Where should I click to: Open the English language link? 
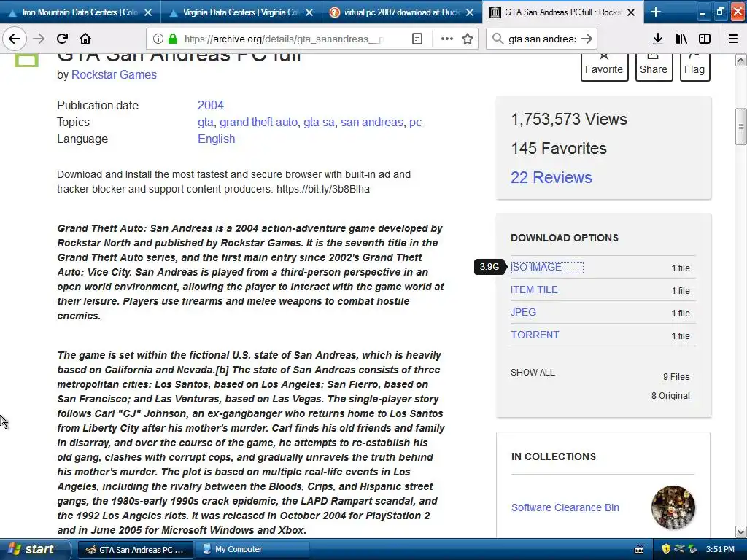pyautogui.click(x=216, y=139)
